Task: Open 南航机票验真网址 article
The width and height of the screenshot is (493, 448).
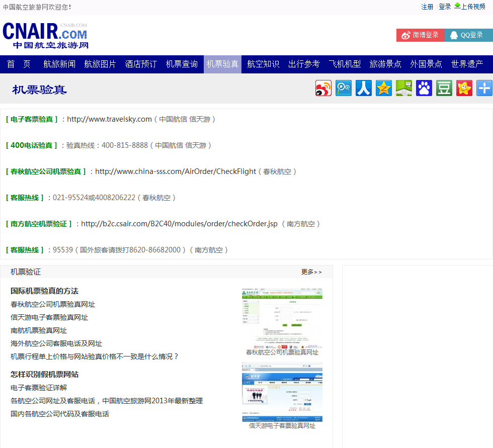Action: [x=39, y=330]
